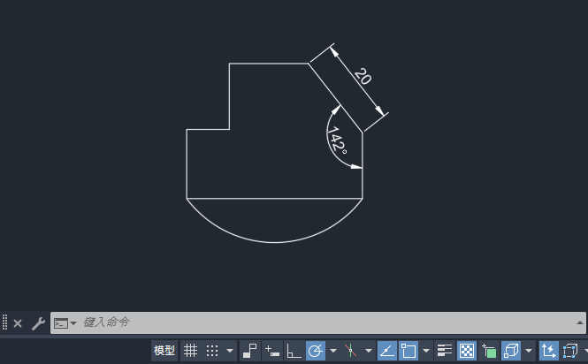The width and height of the screenshot is (588, 364).
Task: Open isometric drafting plane dropdown arrow
Action: pyautogui.click(x=369, y=351)
